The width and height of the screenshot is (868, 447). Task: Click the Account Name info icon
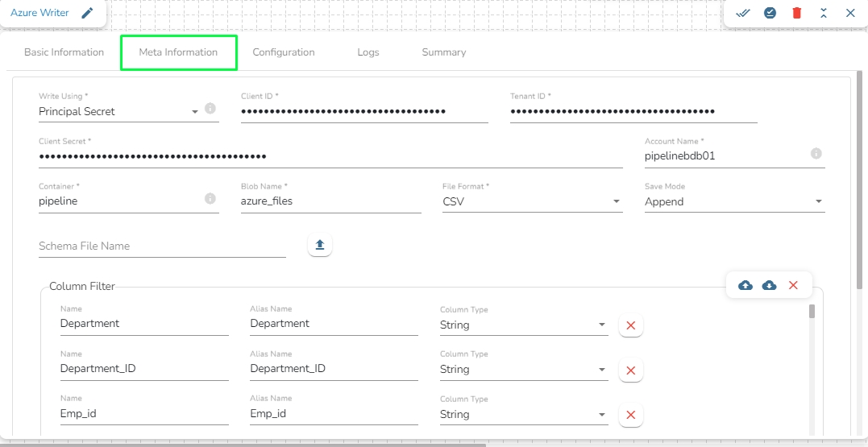(816, 153)
